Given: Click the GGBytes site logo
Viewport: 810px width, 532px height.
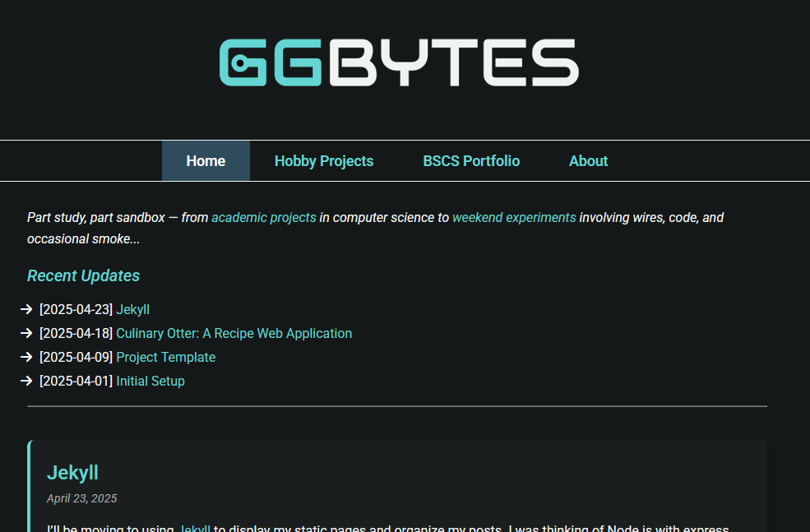Looking at the screenshot, I should [399, 62].
